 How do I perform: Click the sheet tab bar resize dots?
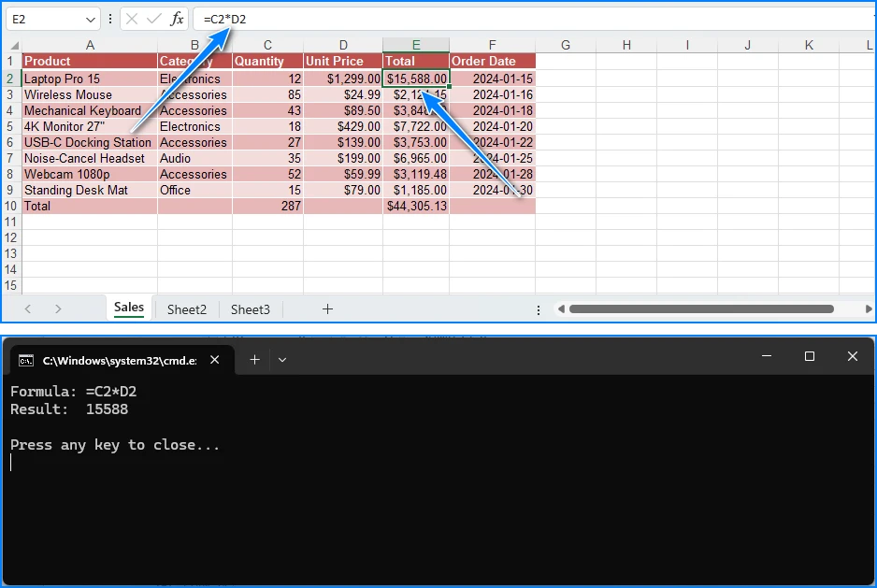click(x=538, y=310)
